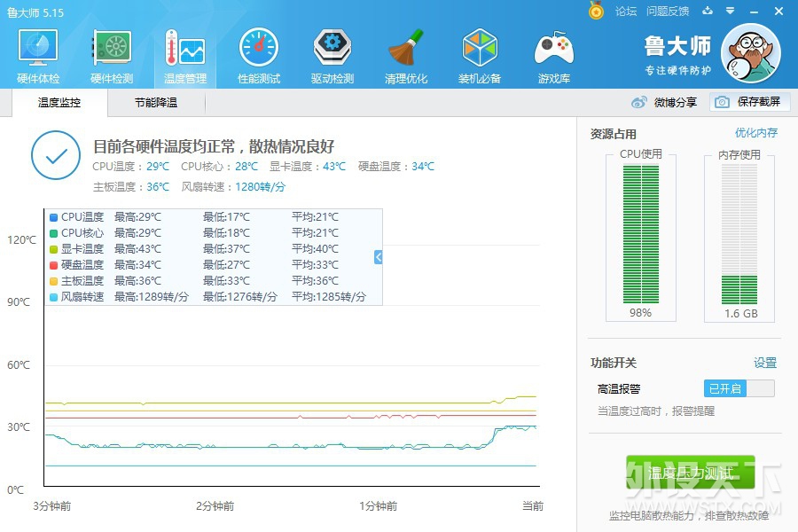Viewport: 798px width, 532px height.
Task: Click the 微博分享 Weibo icon
Action: click(638, 102)
